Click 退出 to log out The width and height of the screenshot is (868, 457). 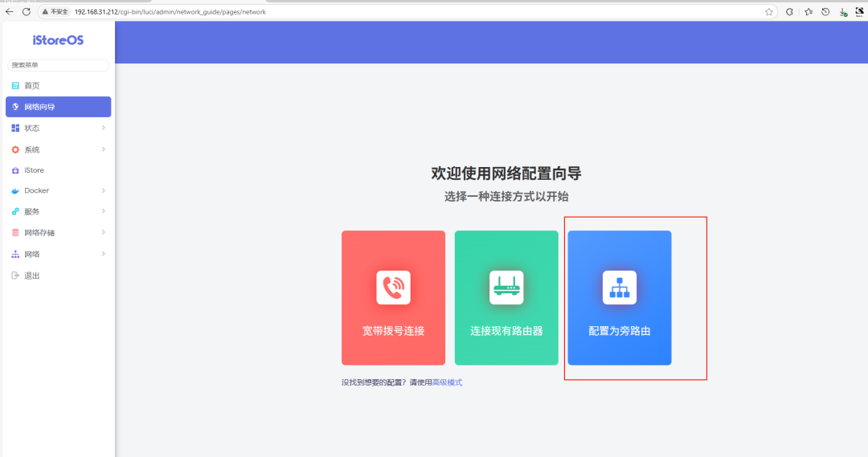click(32, 275)
